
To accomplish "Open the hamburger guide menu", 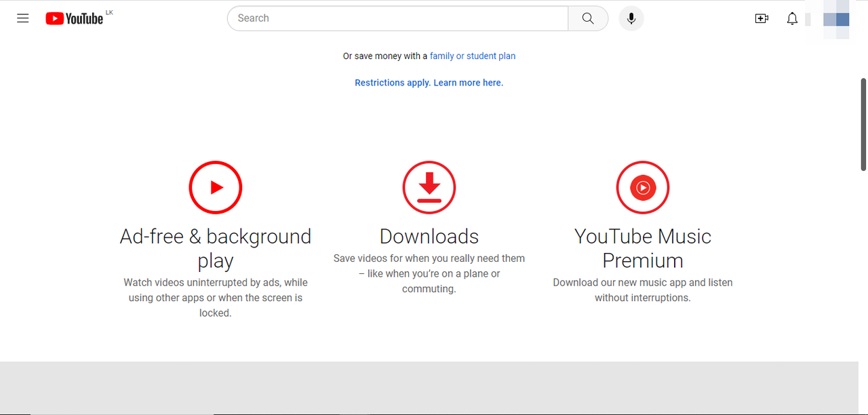I will click(x=23, y=18).
